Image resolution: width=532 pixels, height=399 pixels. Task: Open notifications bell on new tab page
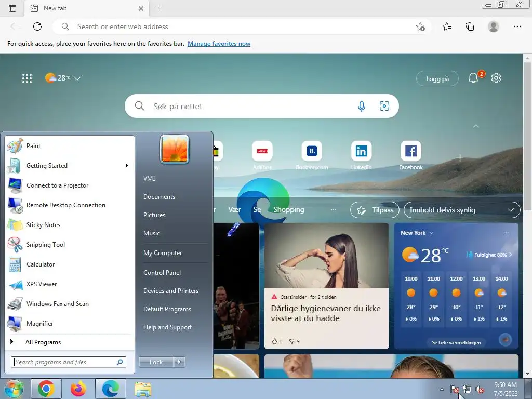click(473, 78)
